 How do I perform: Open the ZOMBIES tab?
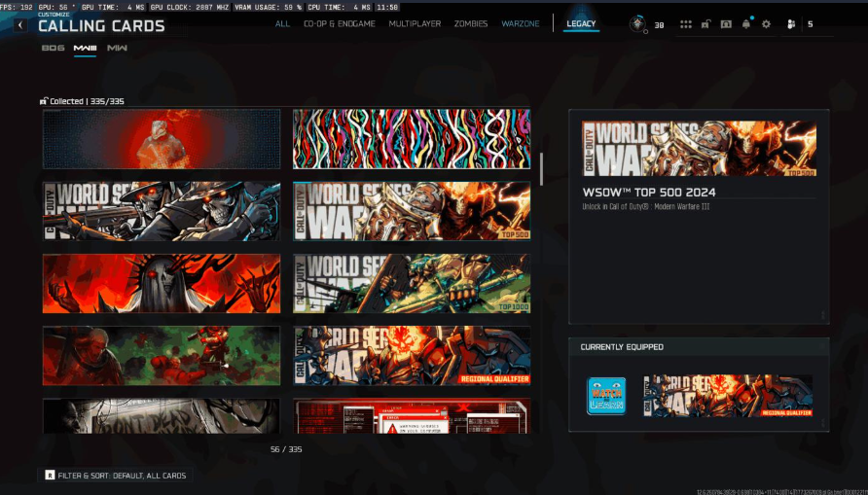point(471,23)
